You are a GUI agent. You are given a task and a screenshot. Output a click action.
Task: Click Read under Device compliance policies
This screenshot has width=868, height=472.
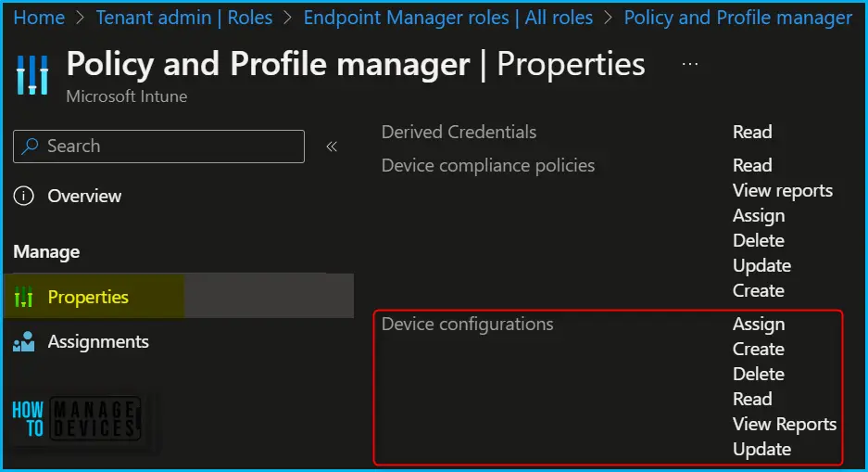coord(752,165)
